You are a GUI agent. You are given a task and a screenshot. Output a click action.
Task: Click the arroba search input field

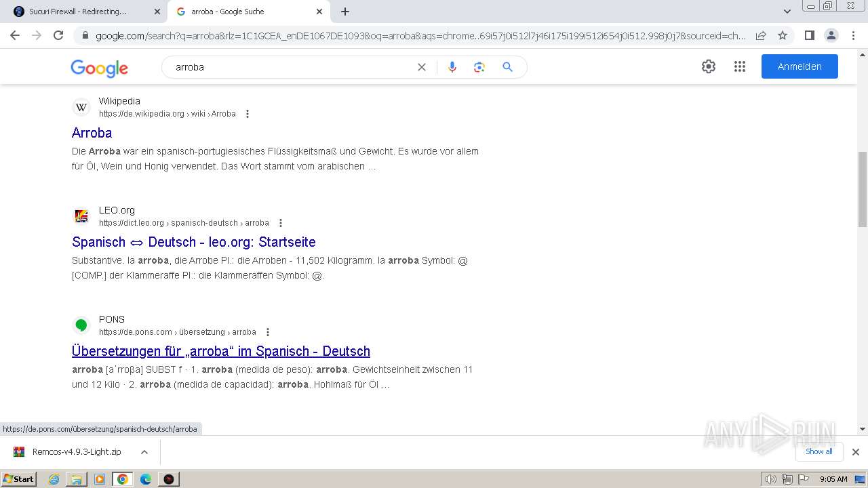point(292,67)
